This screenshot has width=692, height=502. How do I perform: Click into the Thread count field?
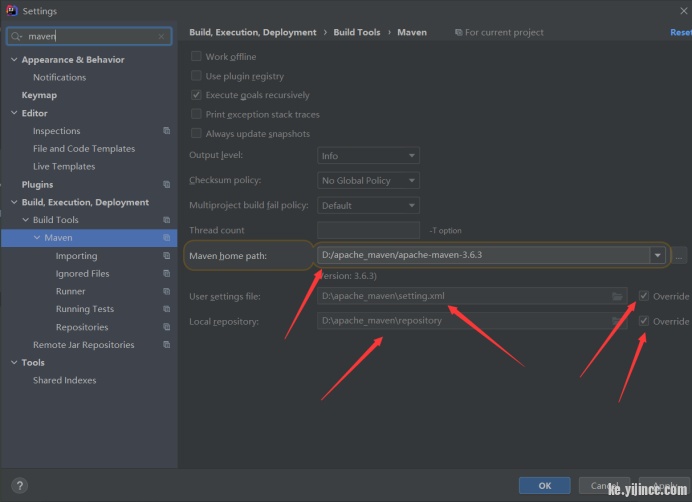(x=368, y=230)
